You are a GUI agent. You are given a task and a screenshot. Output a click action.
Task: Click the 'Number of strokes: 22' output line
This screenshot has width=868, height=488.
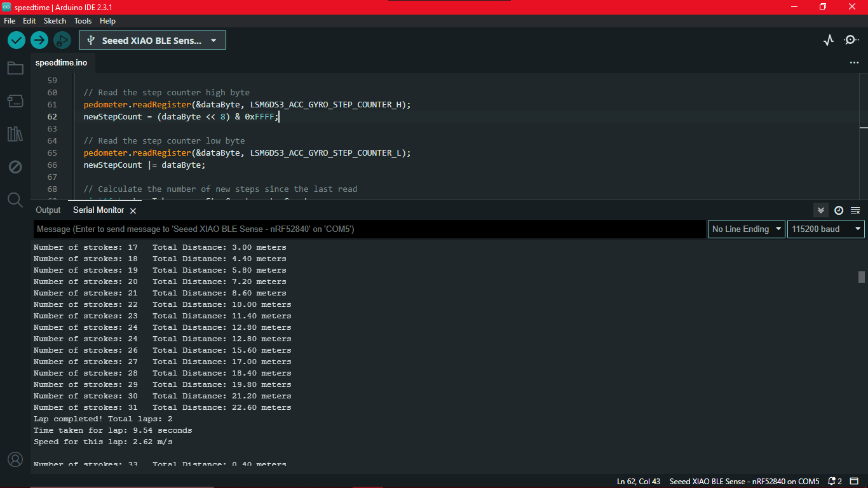click(162, 304)
